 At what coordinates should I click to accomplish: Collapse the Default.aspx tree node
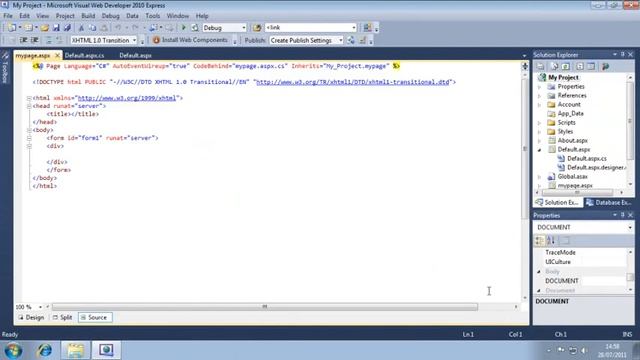click(x=540, y=150)
